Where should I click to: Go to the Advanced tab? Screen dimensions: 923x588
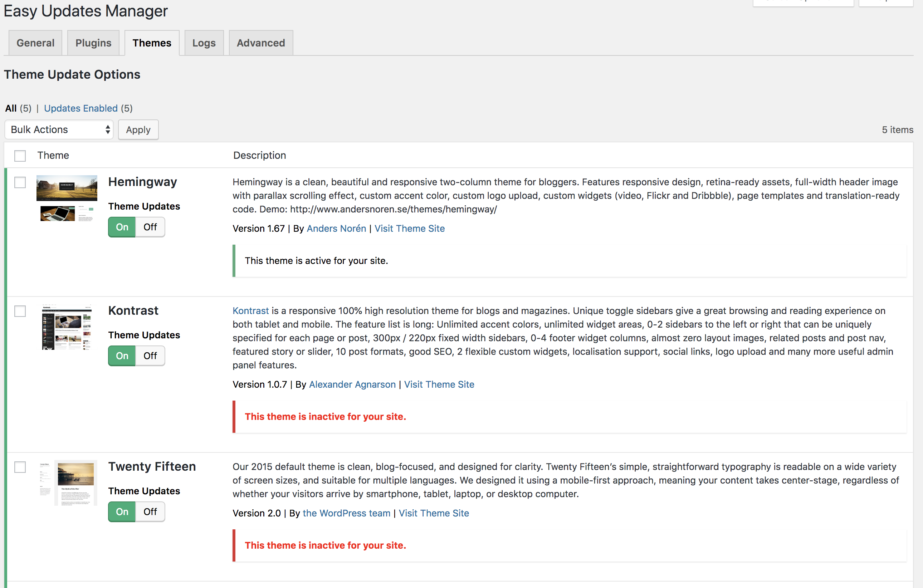pos(261,43)
